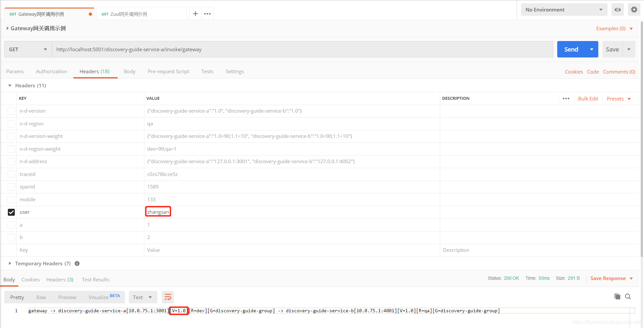Image resolution: width=644 pixels, height=328 pixels.
Task: Open the Send button dropdown arrow
Action: click(x=592, y=49)
